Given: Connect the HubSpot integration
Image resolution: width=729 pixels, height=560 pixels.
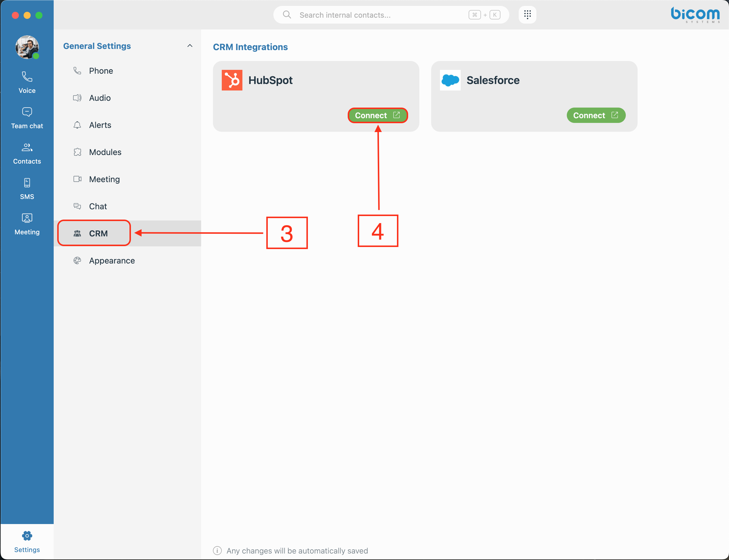Looking at the screenshot, I should click(377, 115).
